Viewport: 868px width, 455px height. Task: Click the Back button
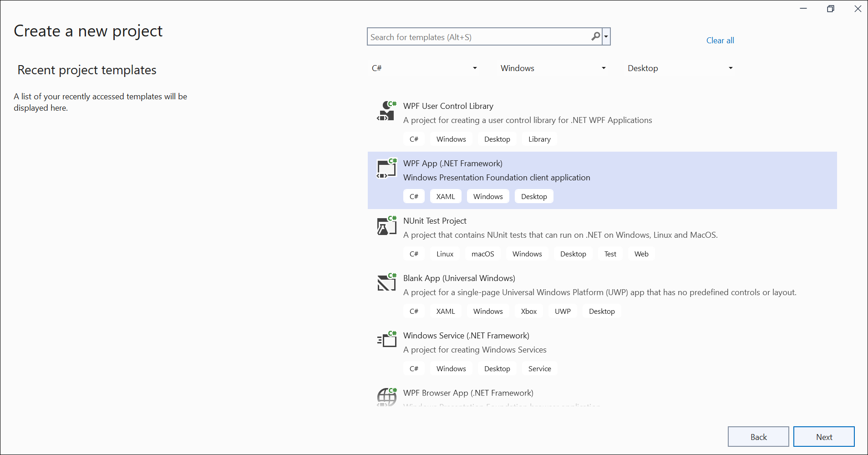pyautogui.click(x=758, y=437)
